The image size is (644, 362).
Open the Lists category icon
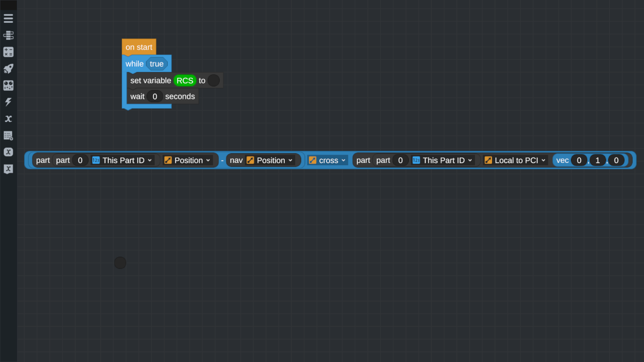8,136
